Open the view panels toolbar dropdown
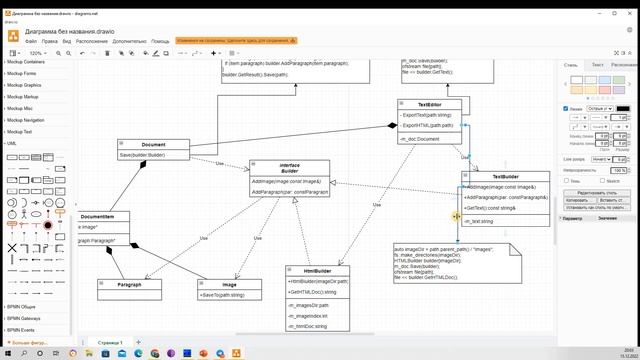Image resolution: width=640 pixels, height=360 pixels. pos(15,53)
